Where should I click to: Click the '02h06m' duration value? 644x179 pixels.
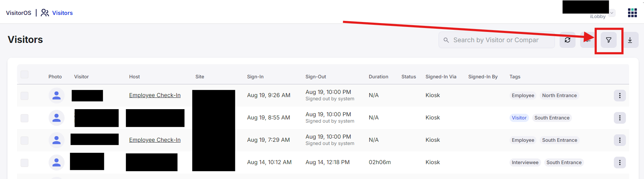pyautogui.click(x=380, y=162)
